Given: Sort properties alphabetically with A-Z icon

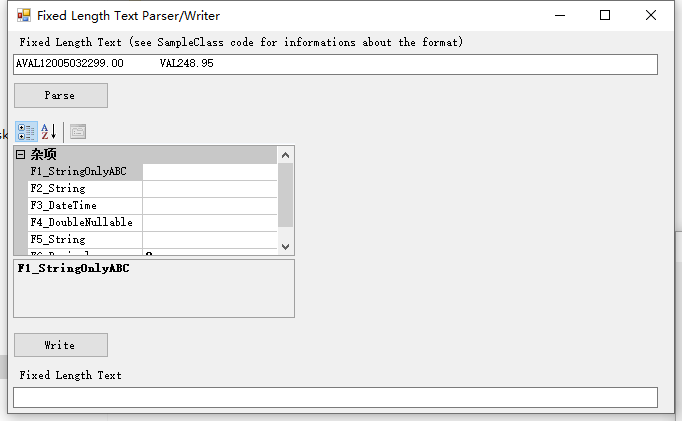Looking at the screenshot, I should point(48,132).
